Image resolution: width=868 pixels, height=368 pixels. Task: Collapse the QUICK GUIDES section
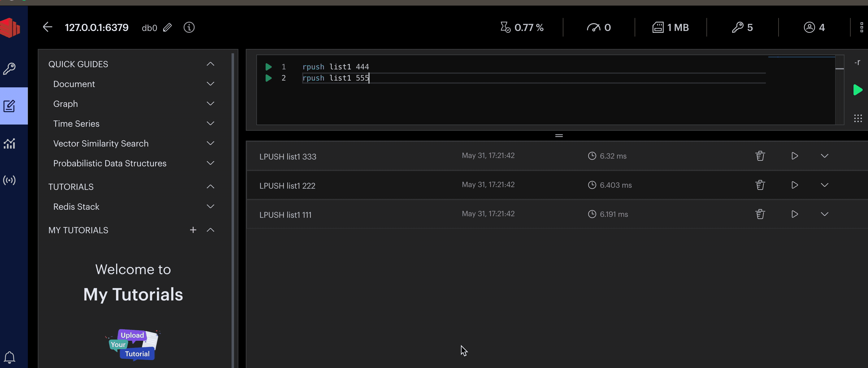click(x=210, y=64)
